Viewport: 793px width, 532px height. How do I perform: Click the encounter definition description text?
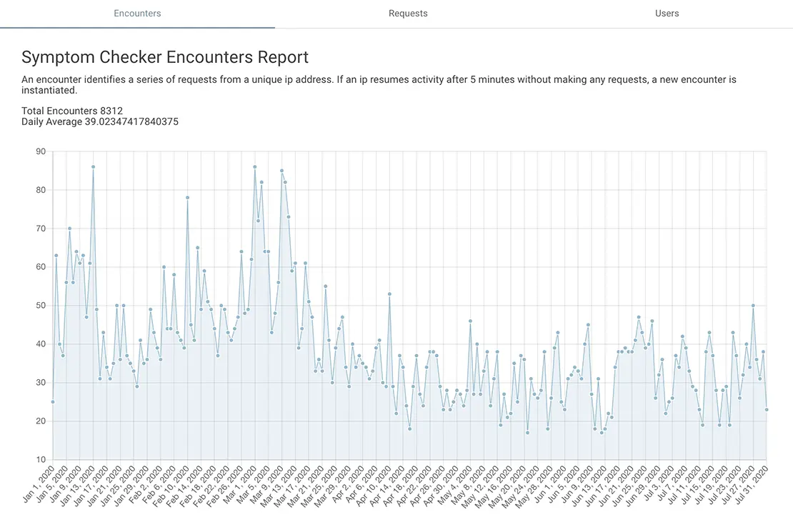coord(379,84)
